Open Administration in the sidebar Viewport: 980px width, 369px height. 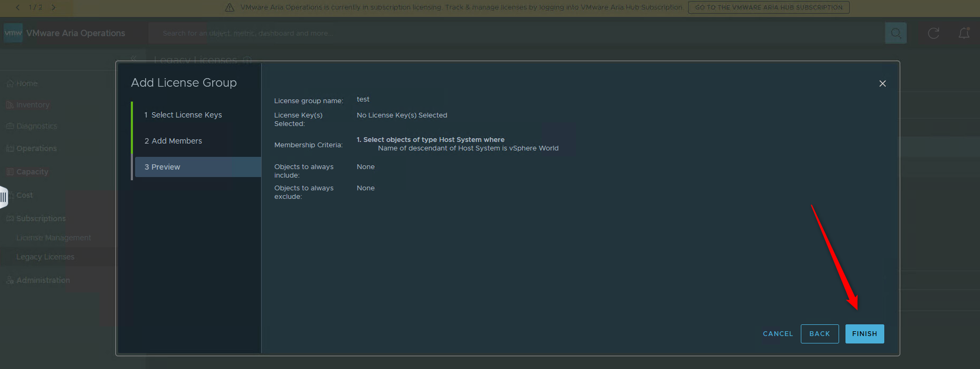point(43,280)
